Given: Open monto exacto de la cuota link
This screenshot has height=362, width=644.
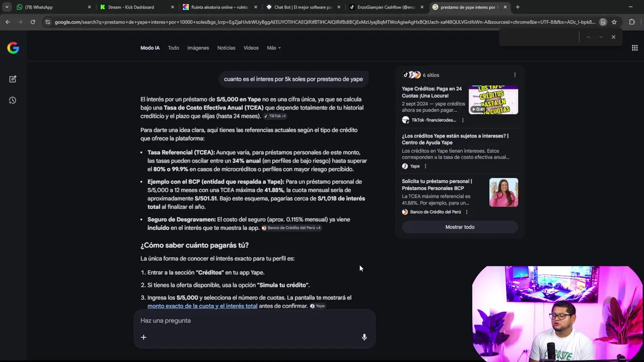Looking at the screenshot, I should 202,306.
